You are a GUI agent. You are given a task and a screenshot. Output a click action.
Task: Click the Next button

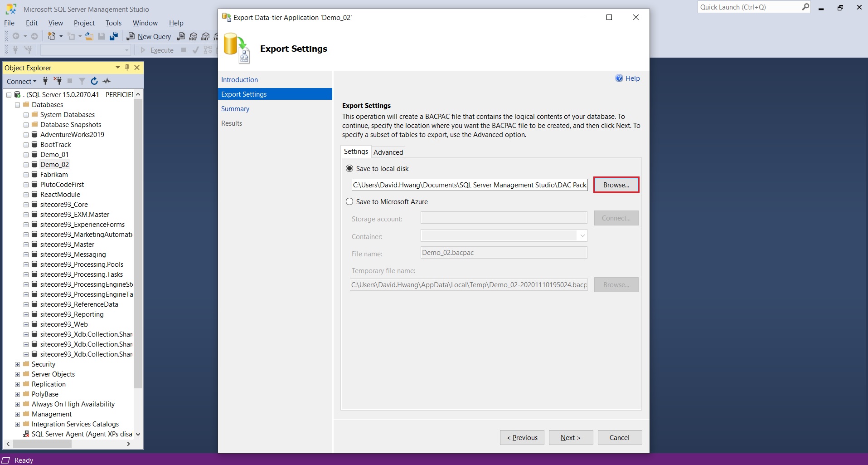571,437
